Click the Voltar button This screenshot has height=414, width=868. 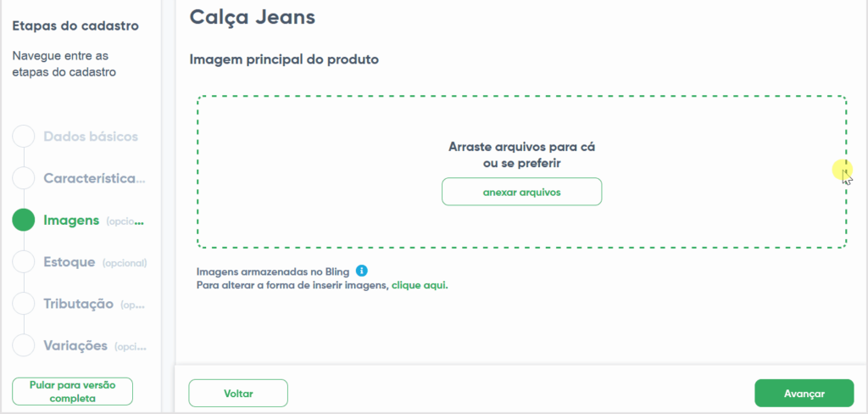(x=238, y=394)
